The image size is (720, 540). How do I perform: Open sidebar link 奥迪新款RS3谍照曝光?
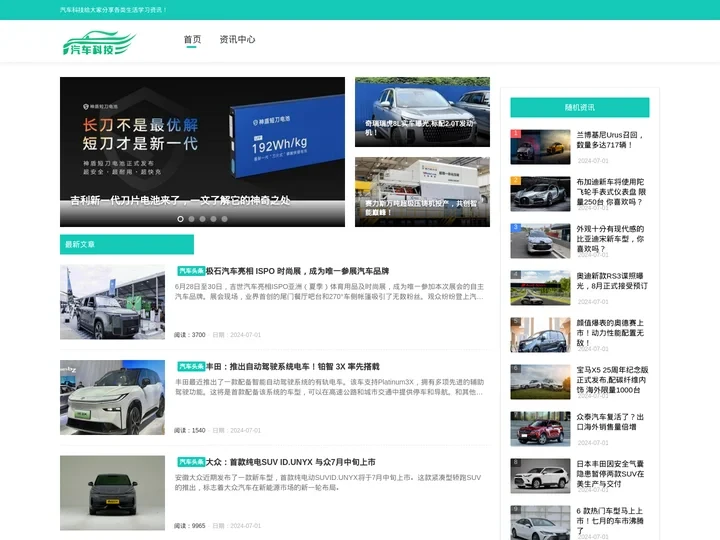[x=612, y=281]
